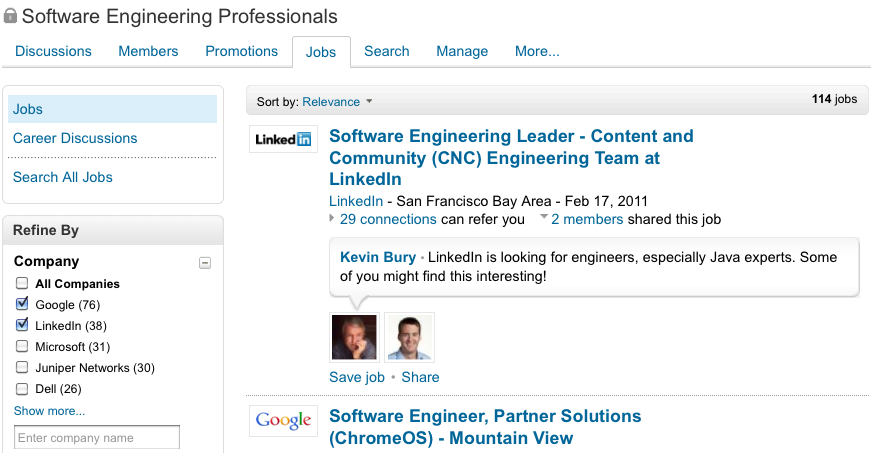Image resolution: width=871 pixels, height=453 pixels.
Task: Open the gray-haired member's profile photo
Action: coord(354,337)
